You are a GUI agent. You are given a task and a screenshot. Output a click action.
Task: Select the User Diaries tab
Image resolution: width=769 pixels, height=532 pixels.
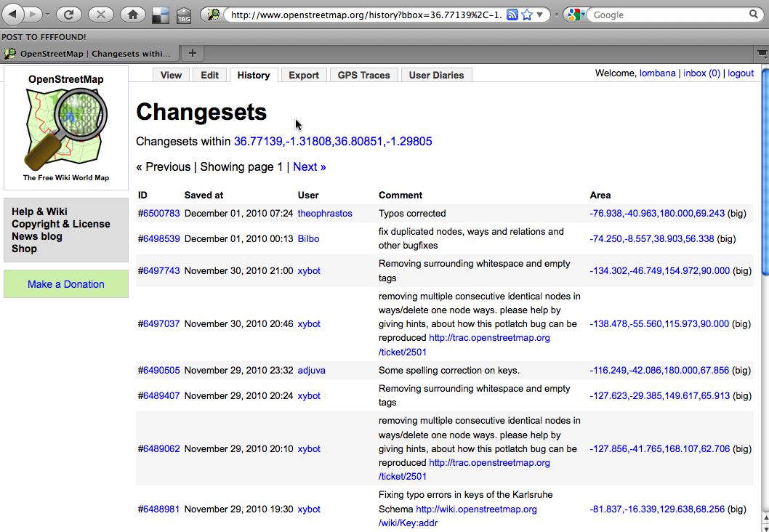click(437, 75)
